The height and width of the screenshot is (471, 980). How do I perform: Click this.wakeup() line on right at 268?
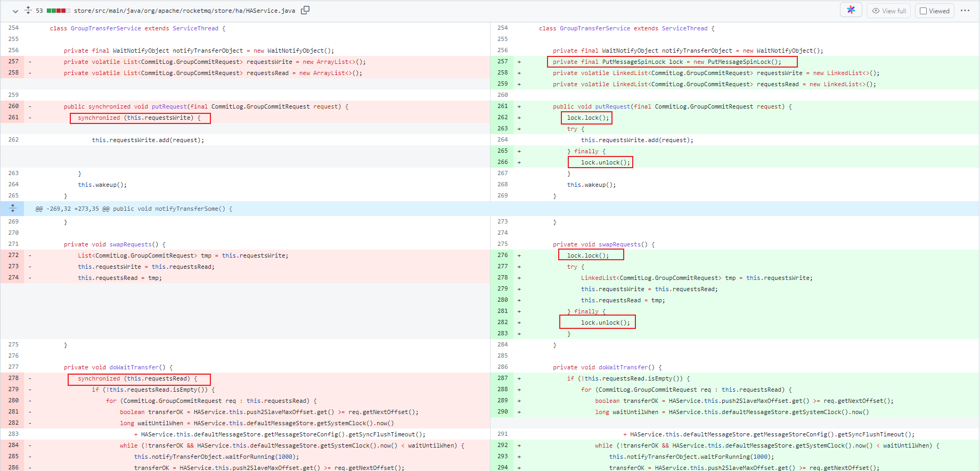coord(591,185)
